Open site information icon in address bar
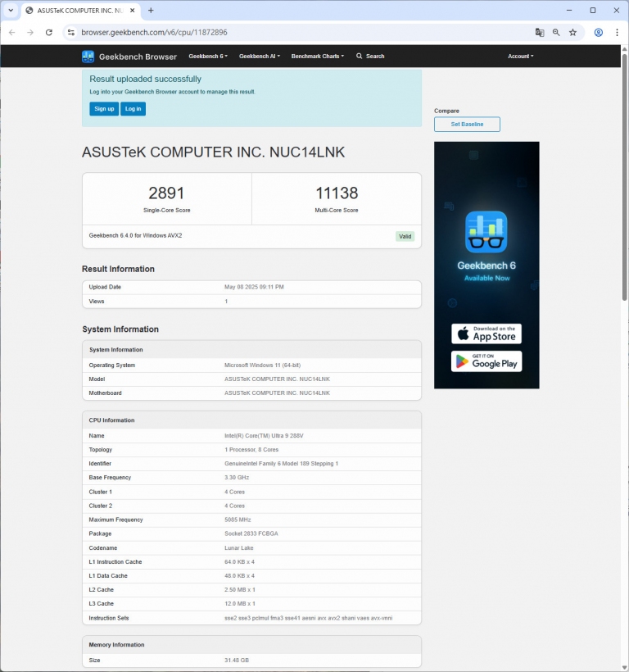629x672 pixels. [71, 33]
